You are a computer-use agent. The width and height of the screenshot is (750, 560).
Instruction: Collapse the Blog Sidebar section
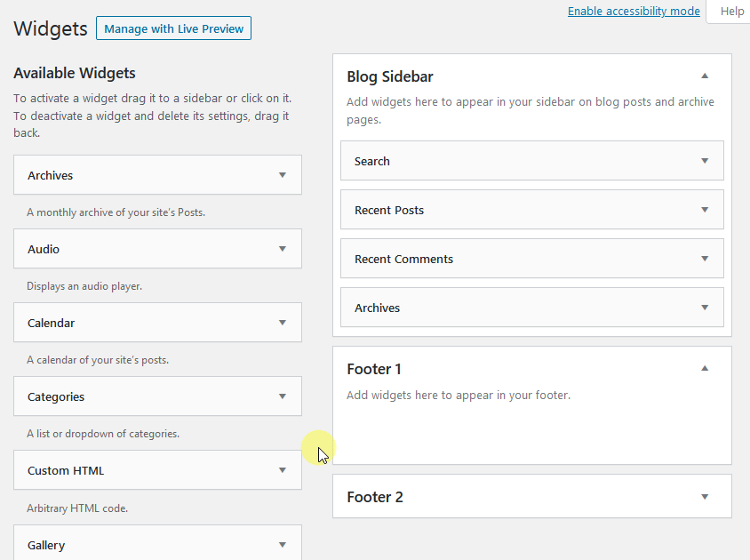(705, 76)
